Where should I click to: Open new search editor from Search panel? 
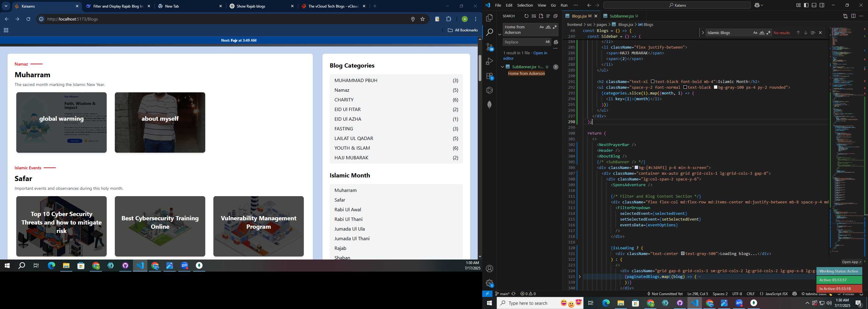coord(541,16)
